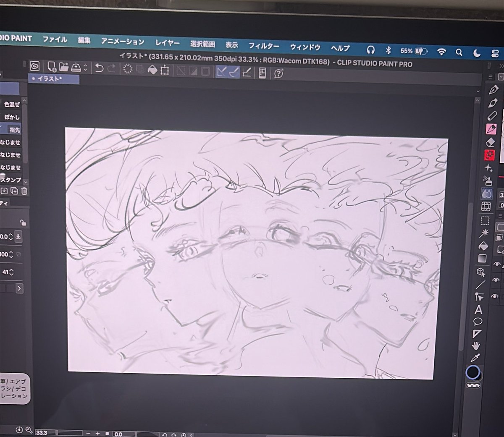Choose the transparent color swatch

point(473,385)
